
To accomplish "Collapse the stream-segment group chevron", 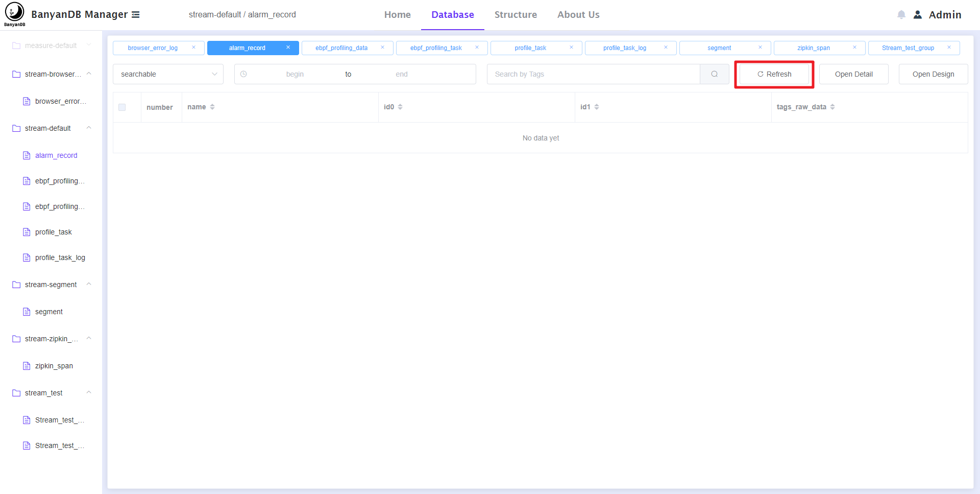I will [x=89, y=284].
